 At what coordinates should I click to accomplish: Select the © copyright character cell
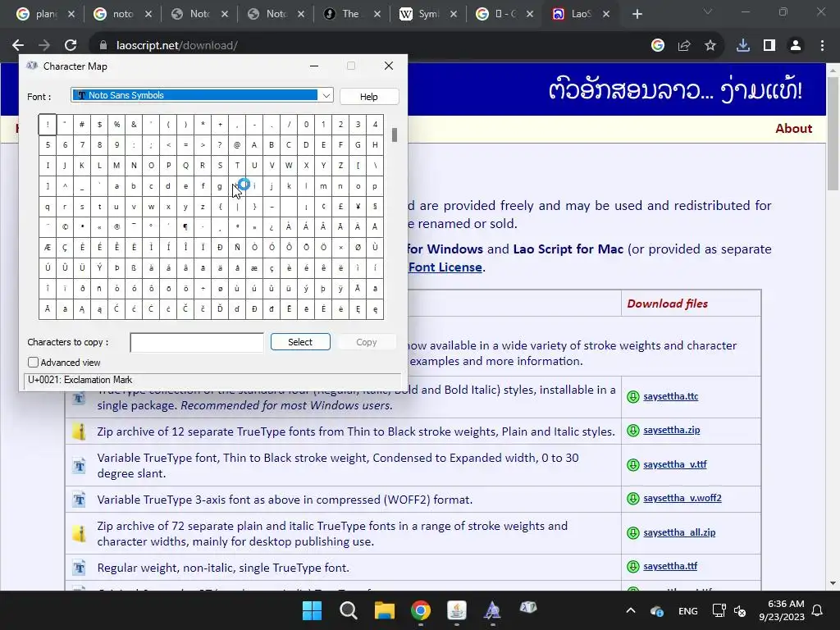(65, 226)
